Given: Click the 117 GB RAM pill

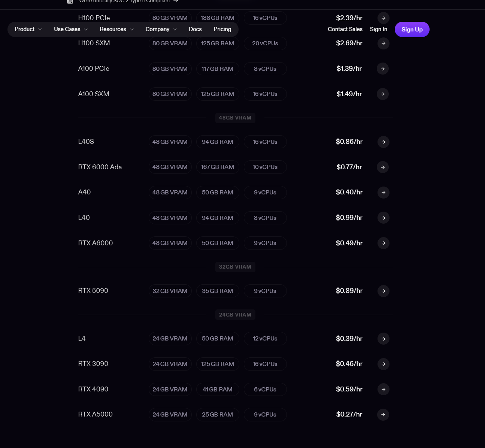Looking at the screenshot, I should (218, 69).
